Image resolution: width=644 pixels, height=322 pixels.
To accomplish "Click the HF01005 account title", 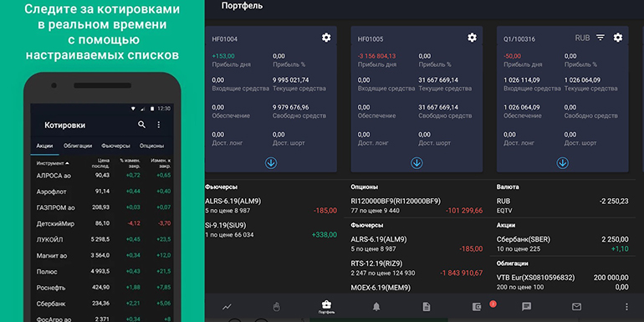I will [x=371, y=39].
